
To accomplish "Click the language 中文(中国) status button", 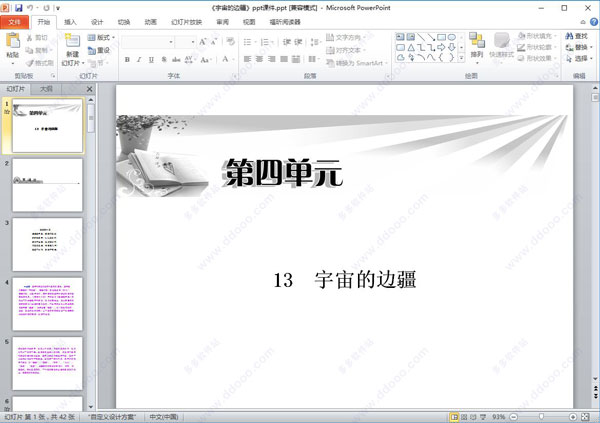I will click(164, 417).
